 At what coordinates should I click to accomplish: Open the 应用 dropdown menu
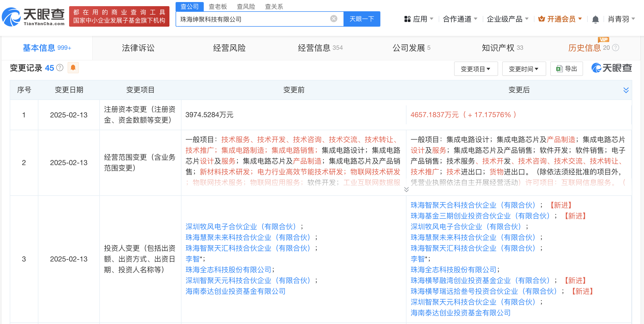[x=419, y=19]
